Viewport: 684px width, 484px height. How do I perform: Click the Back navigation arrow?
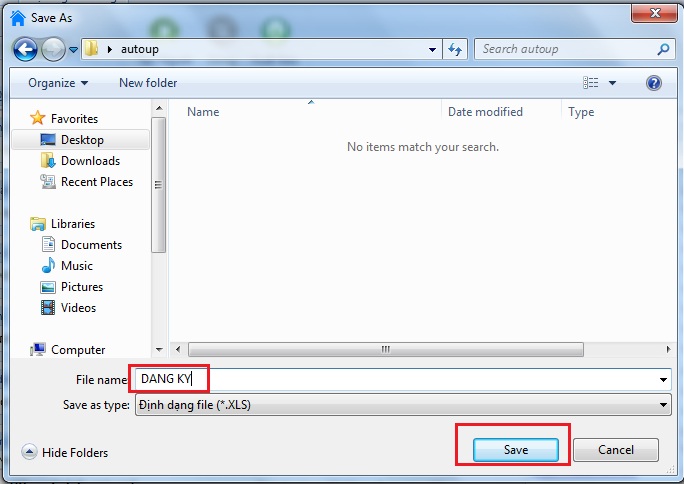coord(25,49)
